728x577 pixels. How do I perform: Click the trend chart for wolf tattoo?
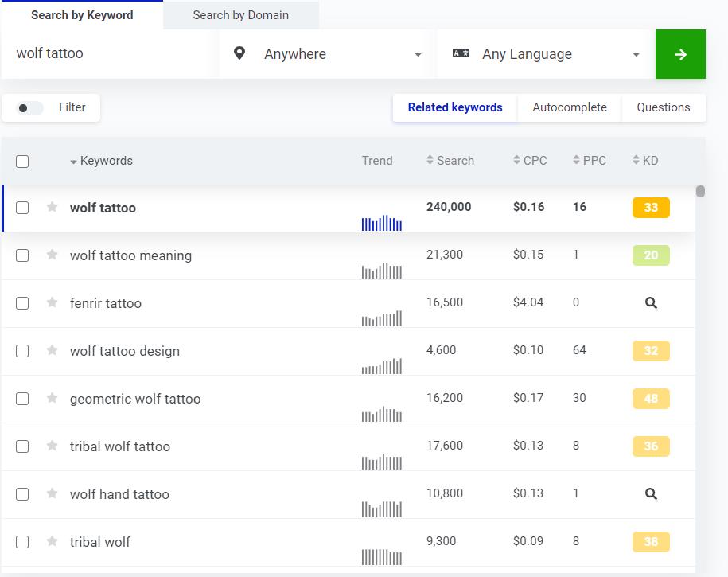click(x=382, y=223)
